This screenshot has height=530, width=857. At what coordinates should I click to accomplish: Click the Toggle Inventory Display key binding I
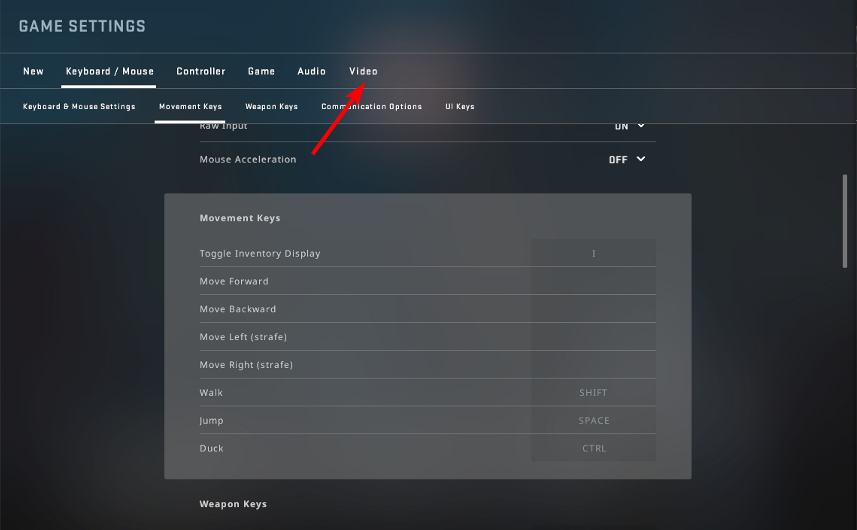pos(594,253)
